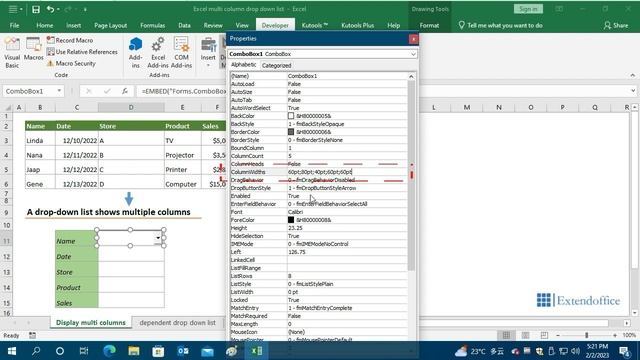Click Tell me what you want to do
The height and width of the screenshot is (360, 640).
(500, 25)
